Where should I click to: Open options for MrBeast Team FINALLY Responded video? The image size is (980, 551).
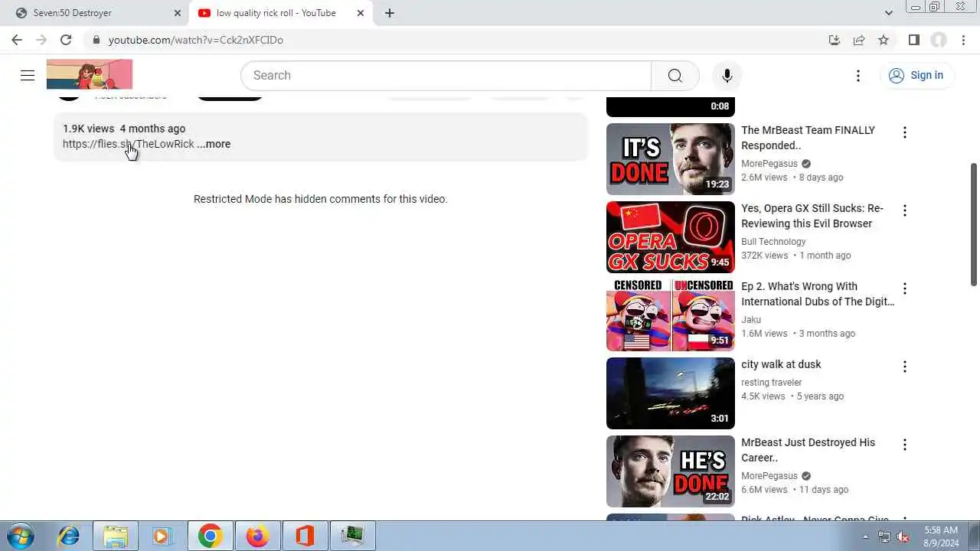[904, 132]
